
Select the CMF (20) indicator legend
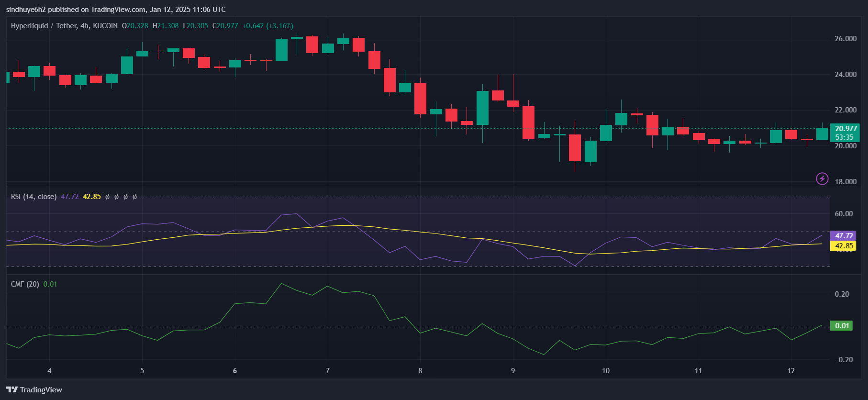pyautogui.click(x=25, y=284)
